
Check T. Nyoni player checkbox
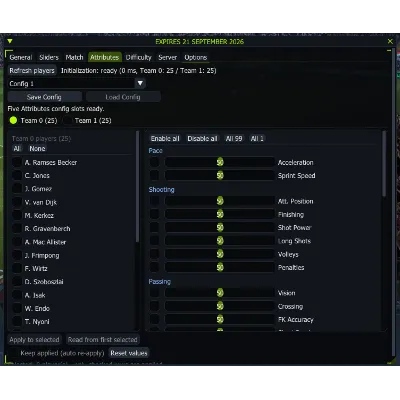pyautogui.click(x=17, y=322)
